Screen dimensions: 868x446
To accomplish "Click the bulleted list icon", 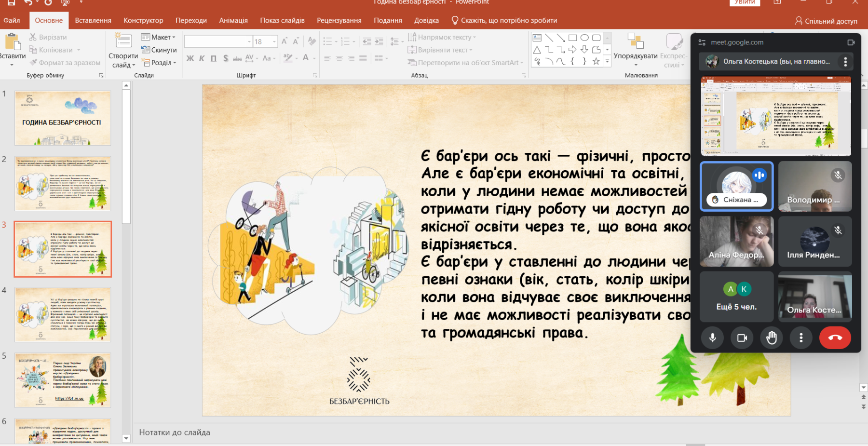I will 327,41.
